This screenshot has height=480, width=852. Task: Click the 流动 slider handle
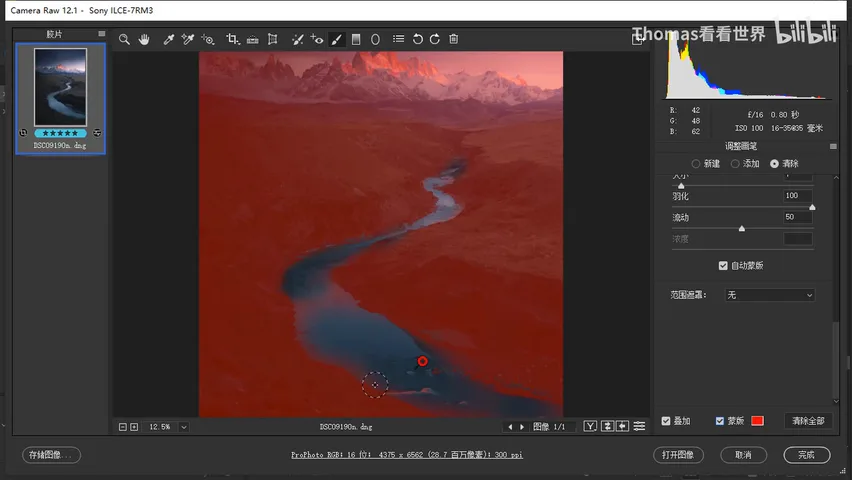tap(742, 229)
